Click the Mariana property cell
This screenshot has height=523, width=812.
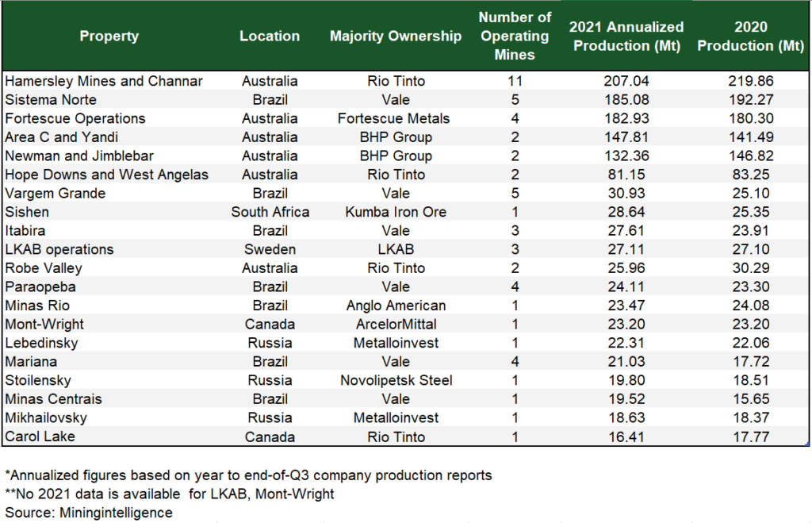click(x=31, y=361)
